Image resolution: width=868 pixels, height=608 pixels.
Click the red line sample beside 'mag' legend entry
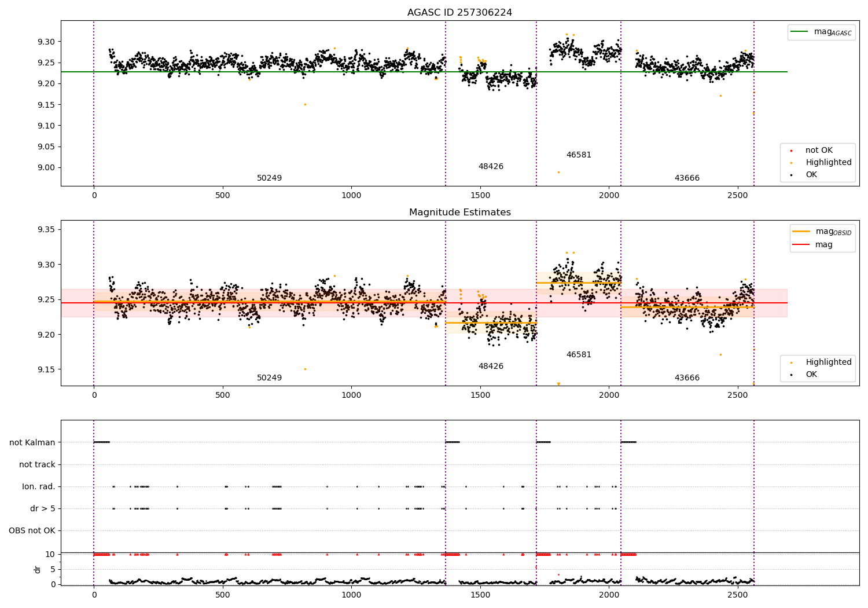(x=801, y=245)
